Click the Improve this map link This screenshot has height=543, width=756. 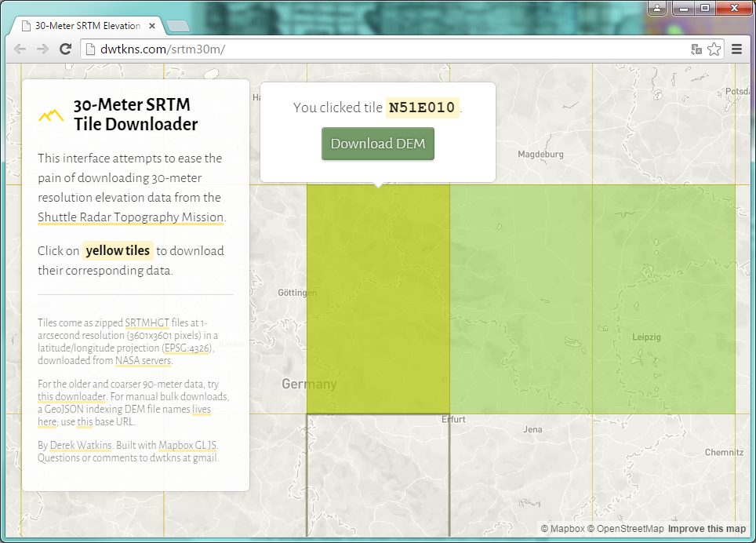pyautogui.click(x=707, y=529)
